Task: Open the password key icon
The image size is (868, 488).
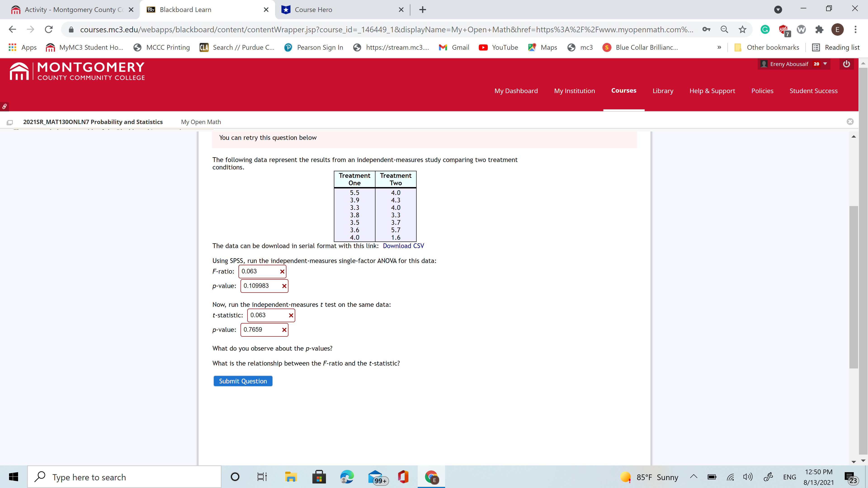Action: 706,30
